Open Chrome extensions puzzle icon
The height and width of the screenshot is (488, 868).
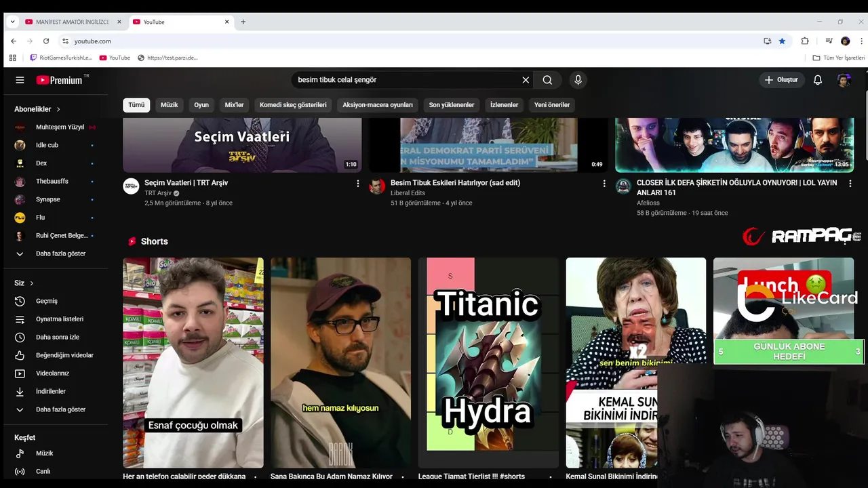(x=805, y=41)
